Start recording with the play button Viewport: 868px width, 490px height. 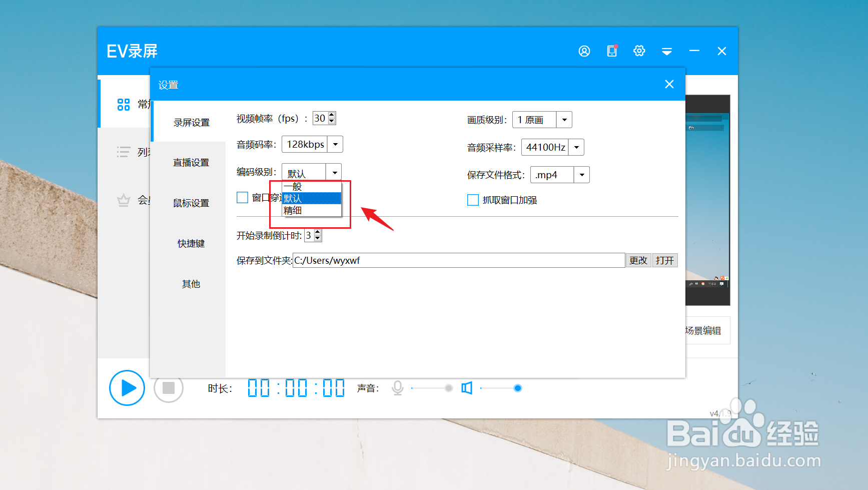pyautogui.click(x=127, y=388)
